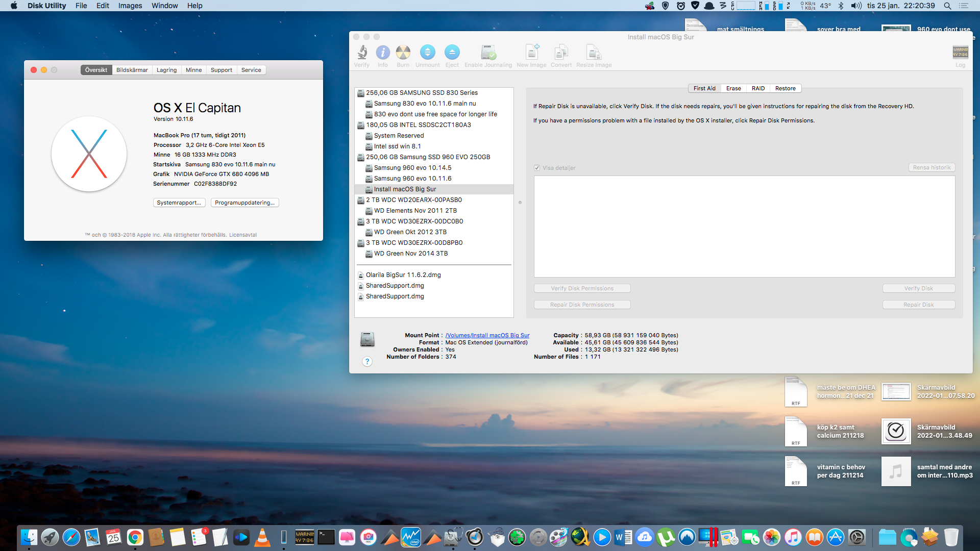This screenshot has height=551, width=980.
Task: Switch to the Restore tab
Action: click(785, 88)
